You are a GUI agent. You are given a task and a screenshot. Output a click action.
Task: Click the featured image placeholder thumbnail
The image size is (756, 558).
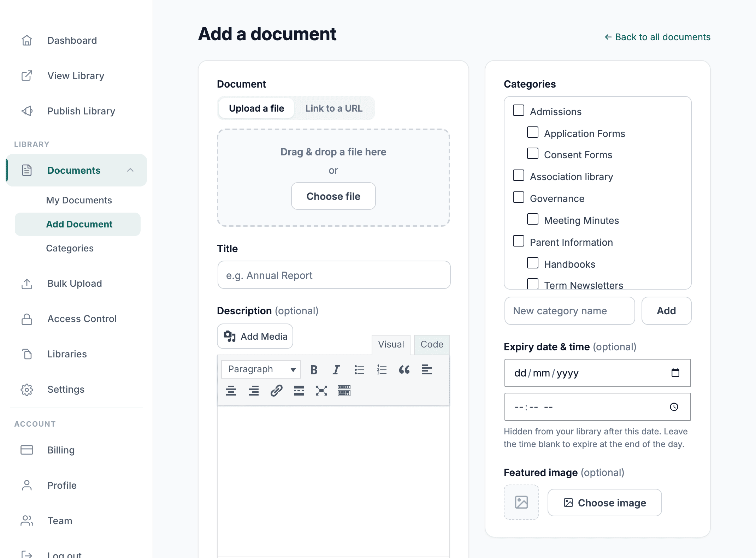tap(521, 502)
